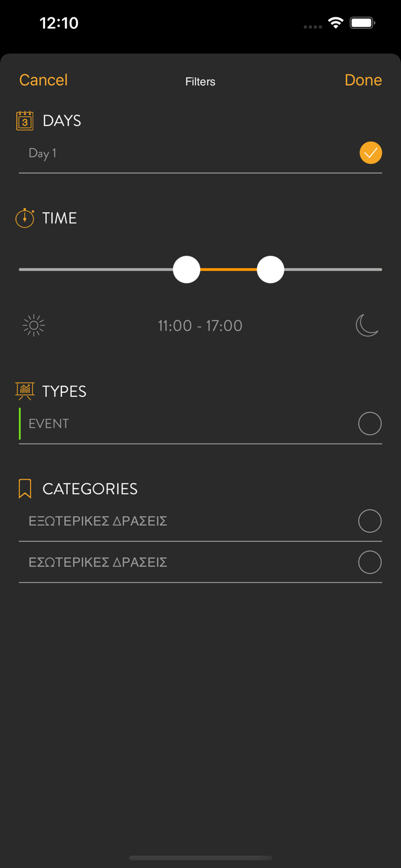Screen dimensions: 401x868
Task: Tap the EVENT row label
Action: click(49, 424)
